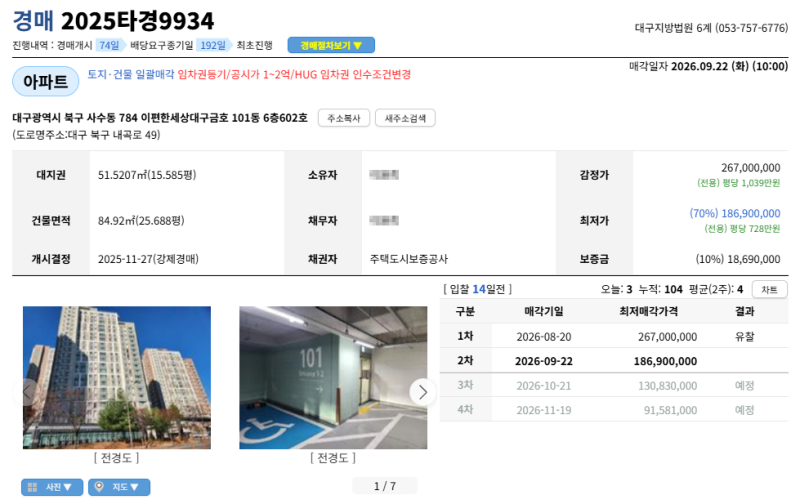
Task: Click 토지·건물 일괄매각 text
Action: tap(131, 74)
